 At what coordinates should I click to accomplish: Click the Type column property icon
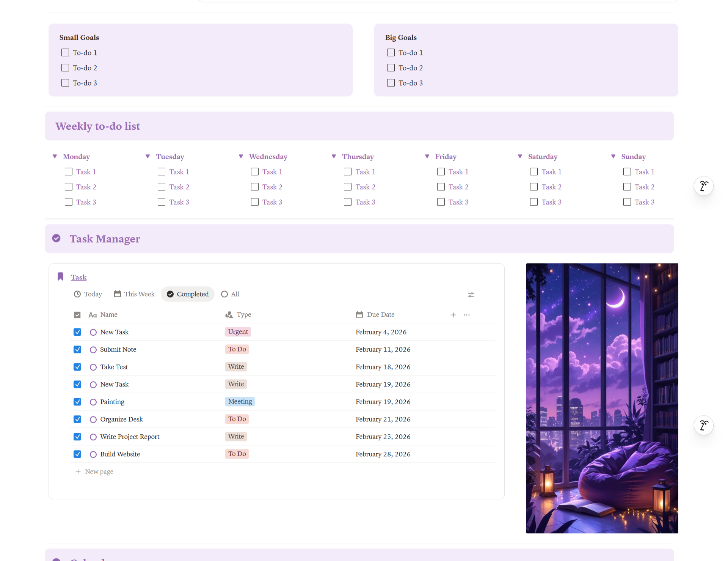pyautogui.click(x=229, y=314)
